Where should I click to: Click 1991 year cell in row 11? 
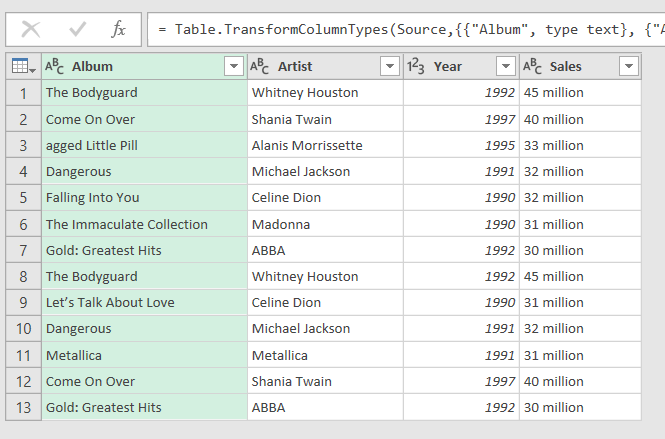[x=461, y=355]
